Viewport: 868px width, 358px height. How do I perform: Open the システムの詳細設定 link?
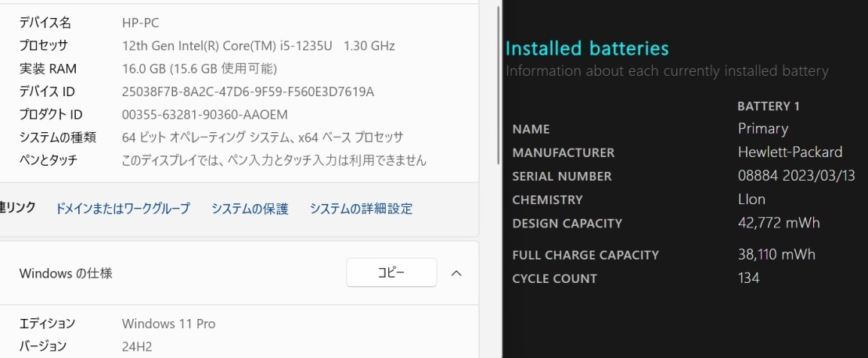[361, 209]
